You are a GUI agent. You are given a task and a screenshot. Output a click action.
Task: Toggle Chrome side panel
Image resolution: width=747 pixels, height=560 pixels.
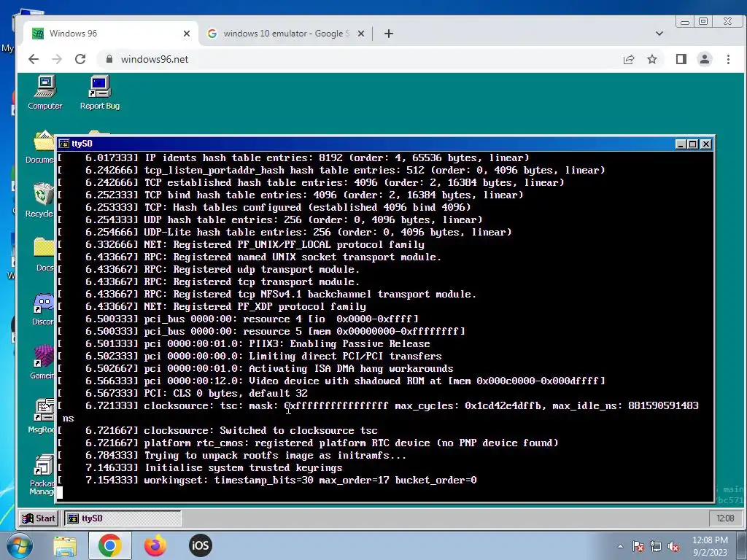(x=681, y=59)
